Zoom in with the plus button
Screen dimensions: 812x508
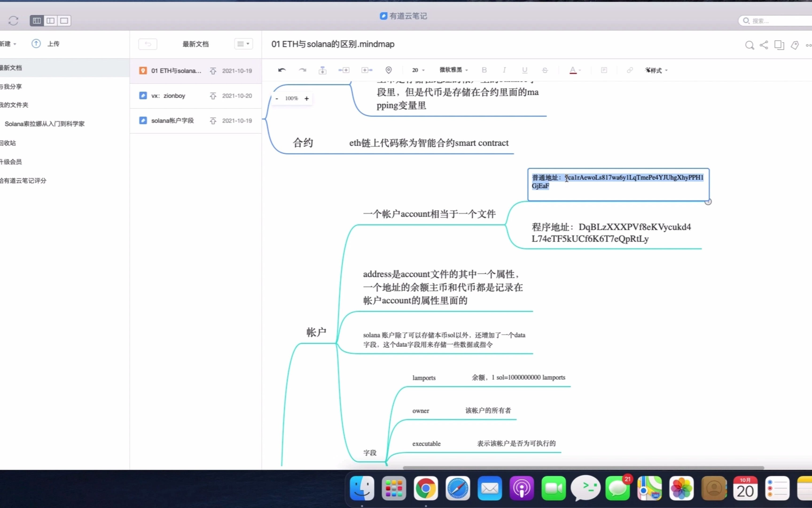pos(306,99)
